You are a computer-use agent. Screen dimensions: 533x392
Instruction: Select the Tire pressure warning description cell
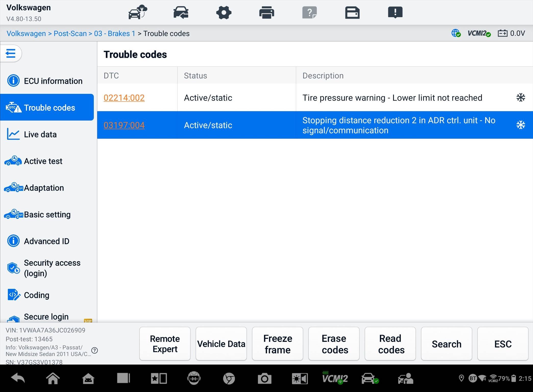(392, 98)
